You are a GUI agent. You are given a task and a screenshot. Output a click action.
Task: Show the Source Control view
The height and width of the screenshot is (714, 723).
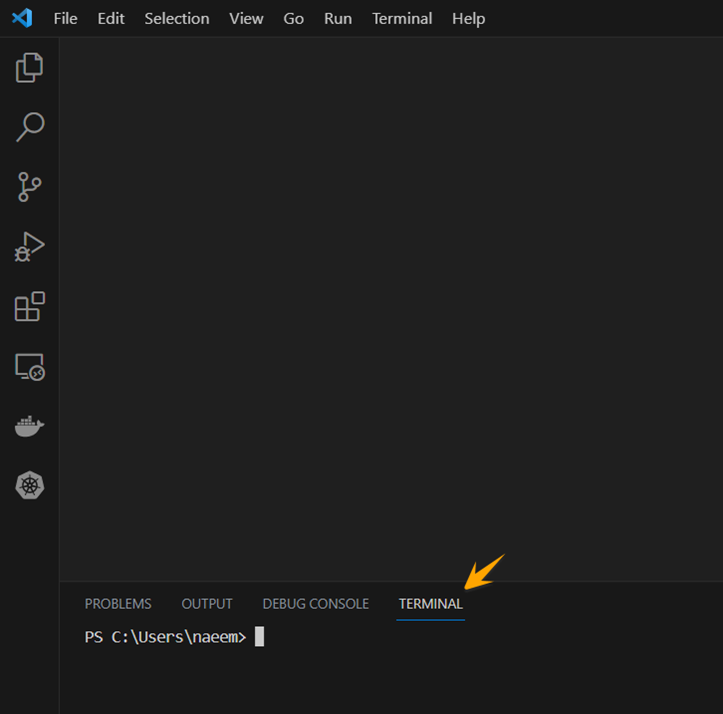click(x=30, y=187)
